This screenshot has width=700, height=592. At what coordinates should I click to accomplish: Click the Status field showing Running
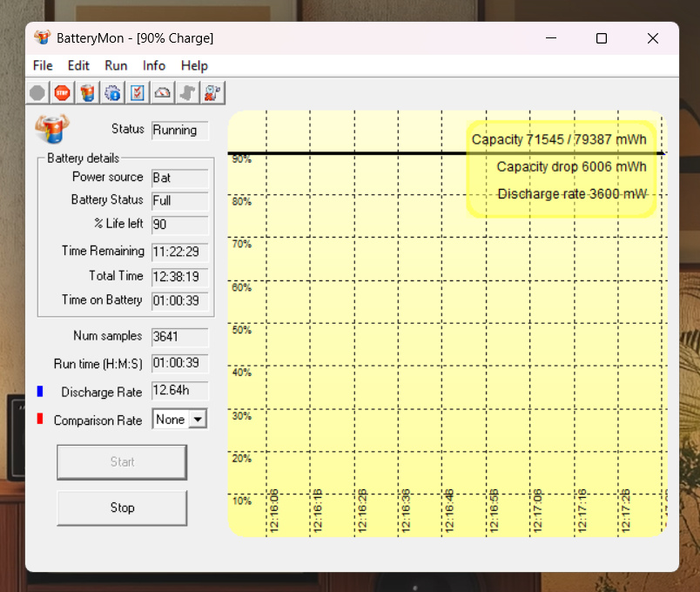pyautogui.click(x=180, y=131)
